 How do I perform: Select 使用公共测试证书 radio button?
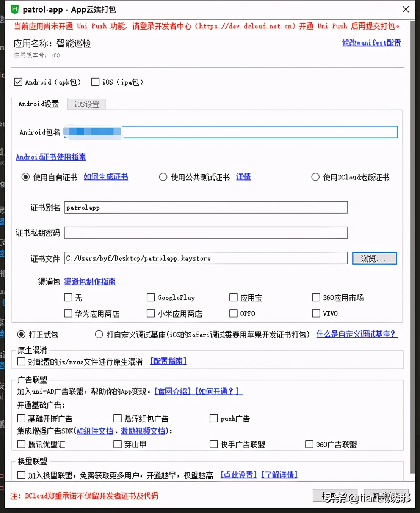pos(163,177)
